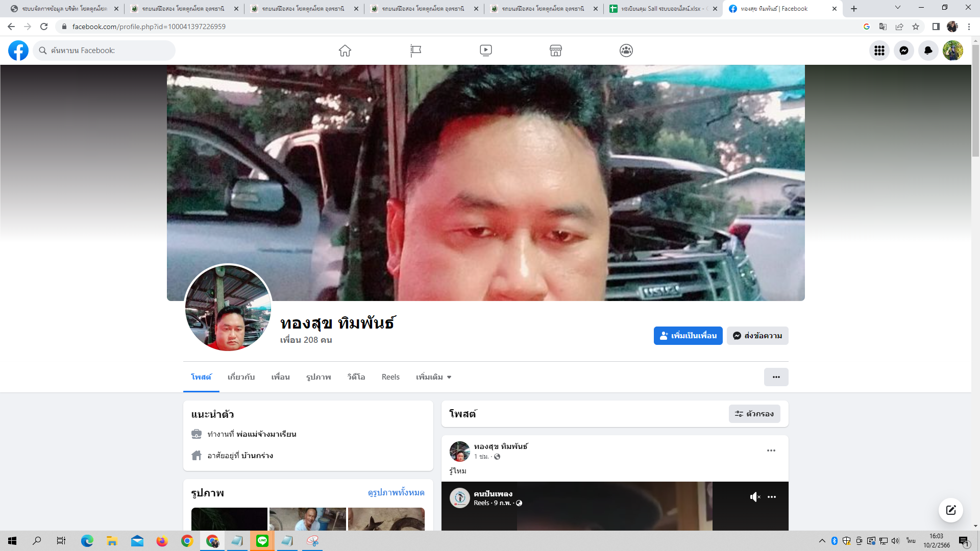Unmute the reel video sound
This screenshot has width=980, height=551.
tap(755, 497)
